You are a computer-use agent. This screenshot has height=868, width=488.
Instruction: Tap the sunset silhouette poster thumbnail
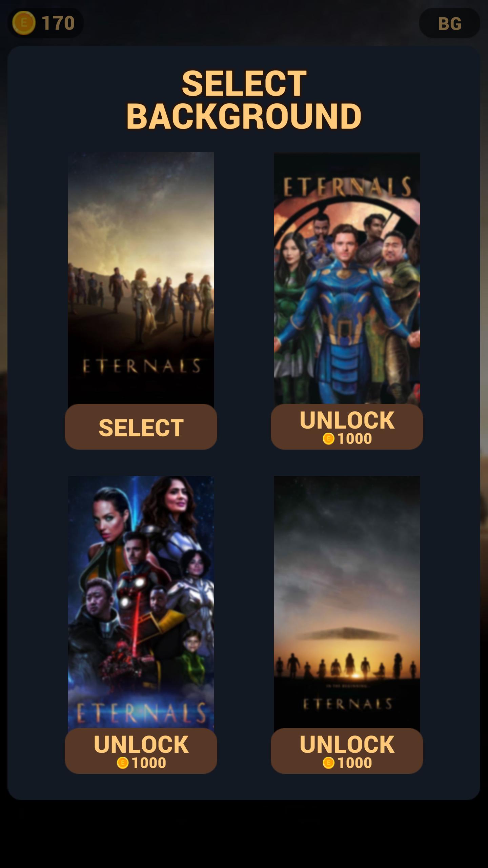(x=347, y=602)
